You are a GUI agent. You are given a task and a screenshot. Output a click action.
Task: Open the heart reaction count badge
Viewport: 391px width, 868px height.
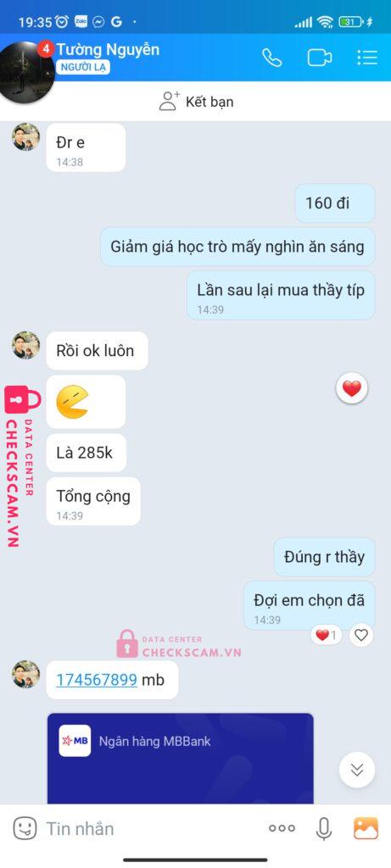(x=327, y=635)
